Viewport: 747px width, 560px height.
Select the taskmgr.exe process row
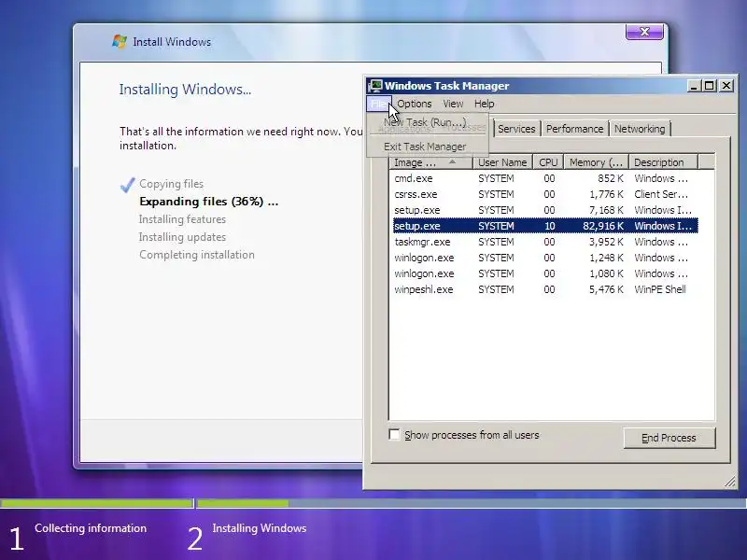coord(545,242)
